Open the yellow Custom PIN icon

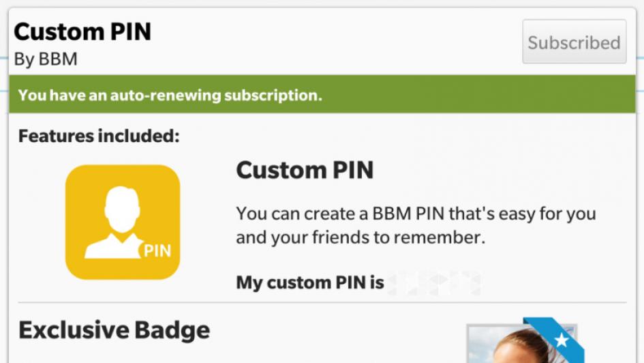pos(123,222)
